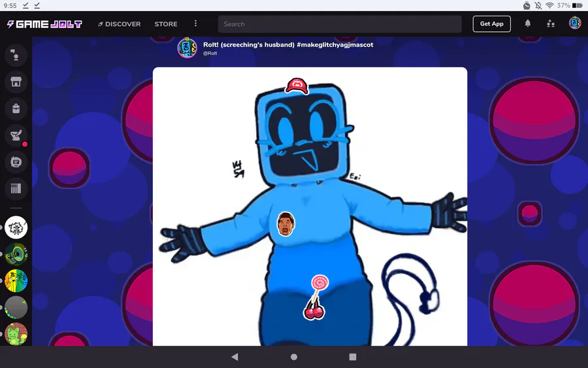The width and height of the screenshot is (588, 368).
Task: Open notifications bell
Action: [528, 24]
